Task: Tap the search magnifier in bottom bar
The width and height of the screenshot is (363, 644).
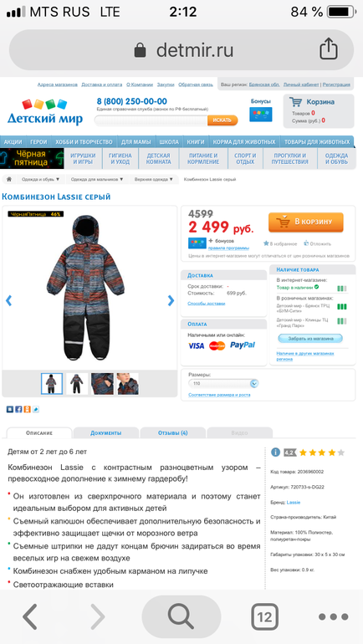Action: (x=181, y=616)
